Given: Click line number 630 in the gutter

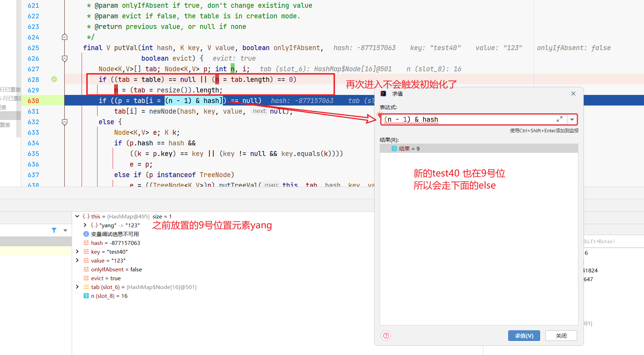Looking at the screenshot, I should click(x=33, y=101).
